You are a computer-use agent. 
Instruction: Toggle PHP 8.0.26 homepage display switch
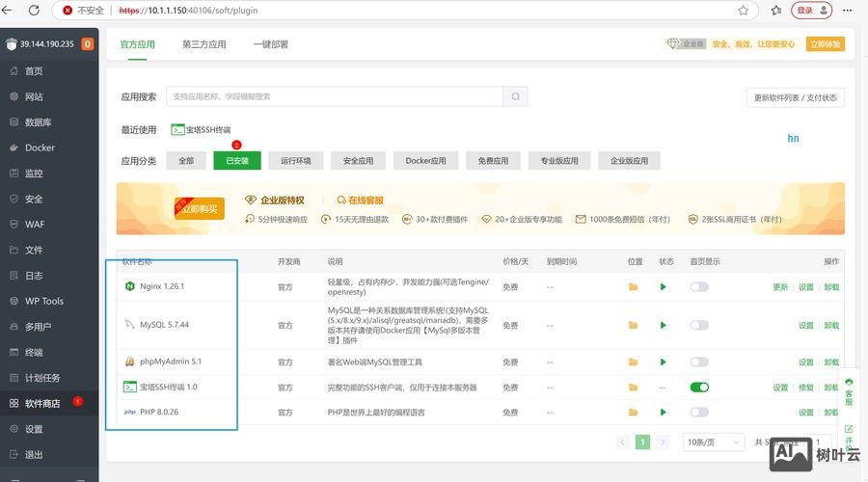click(699, 413)
